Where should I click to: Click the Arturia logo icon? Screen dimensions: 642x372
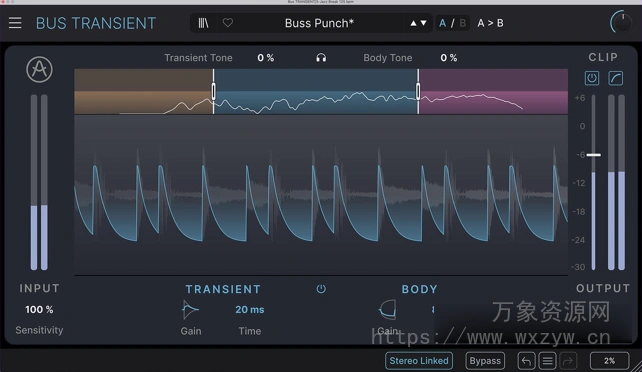pyautogui.click(x=39, y=69)
